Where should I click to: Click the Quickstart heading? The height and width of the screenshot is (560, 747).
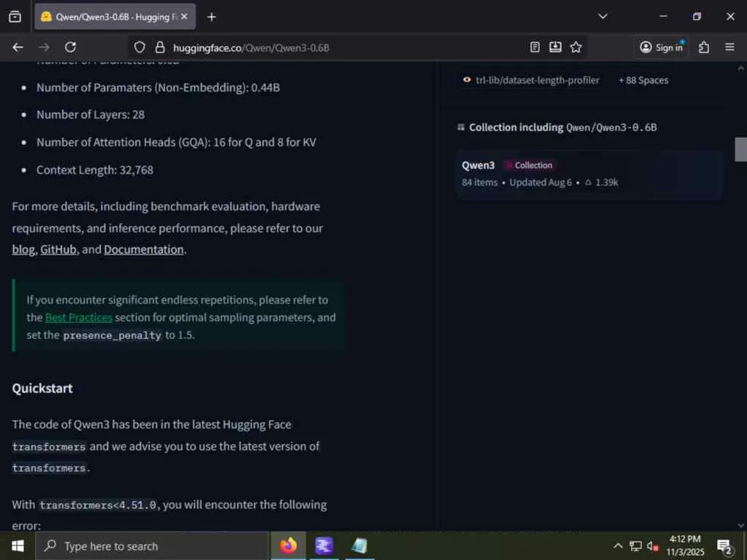pyautogui.click(x=42, y=388)
